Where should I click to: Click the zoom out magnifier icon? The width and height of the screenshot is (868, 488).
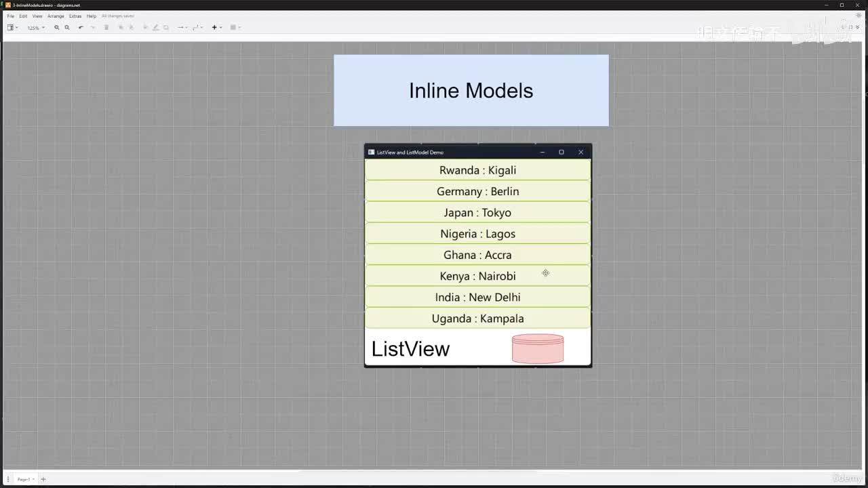coord(67,27)
